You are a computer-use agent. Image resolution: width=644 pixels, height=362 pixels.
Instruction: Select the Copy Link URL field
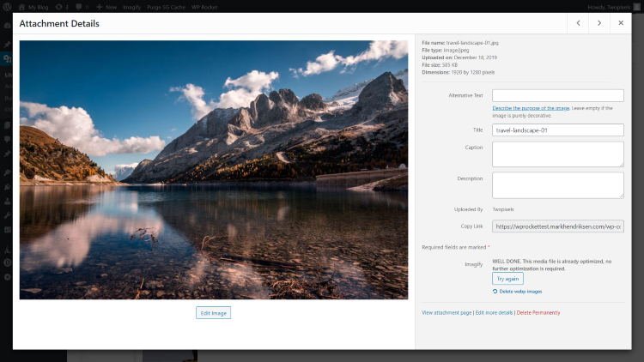coord(558,226)
